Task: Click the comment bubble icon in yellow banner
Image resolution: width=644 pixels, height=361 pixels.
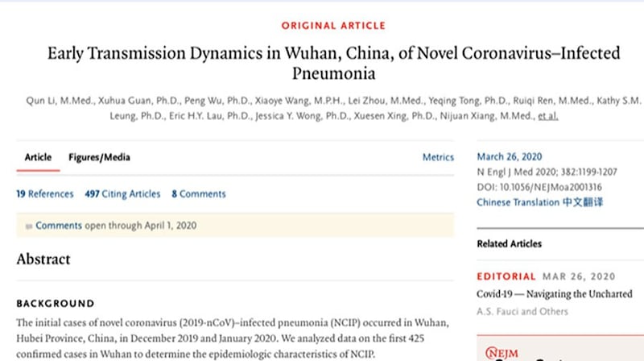Action: (x=28, y=226)
